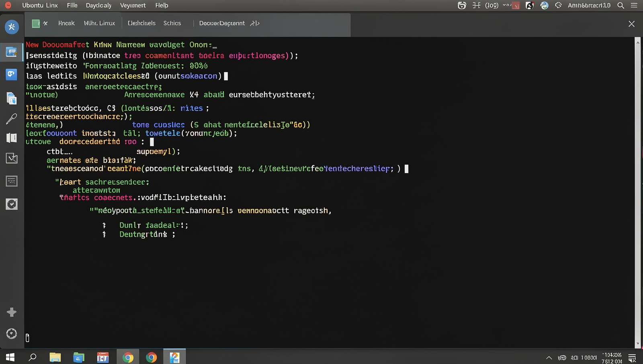The width and height of the screenshot is (643, 364).
Task: Click the highlighted active Chrome taskbar icon
Action: point(128,357)
